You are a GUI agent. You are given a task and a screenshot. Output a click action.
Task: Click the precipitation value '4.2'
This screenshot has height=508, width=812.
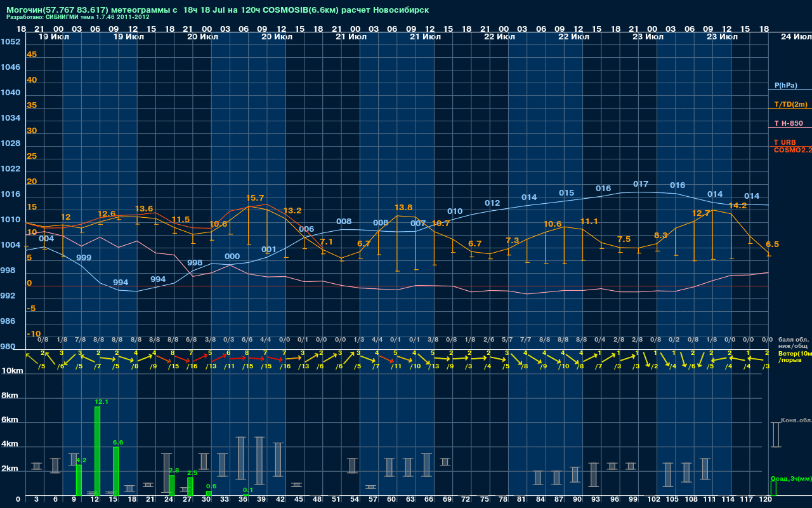coord(81,460)
